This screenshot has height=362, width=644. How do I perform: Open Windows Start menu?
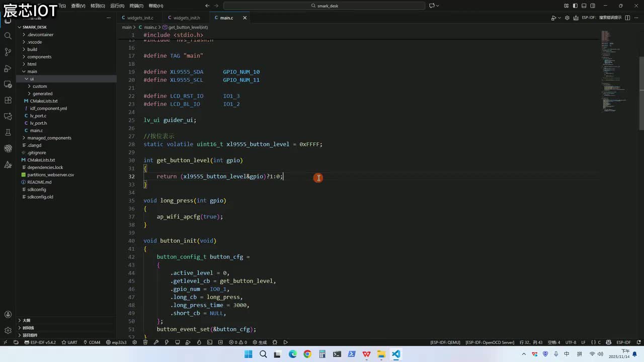click(x=248, y=354)
